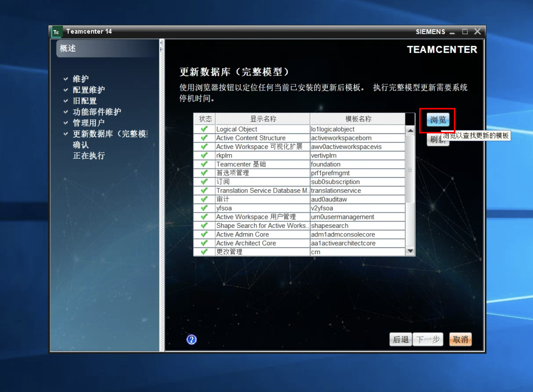
Task: Open the blue help question mark icon
Action: (x=192, y=339)
